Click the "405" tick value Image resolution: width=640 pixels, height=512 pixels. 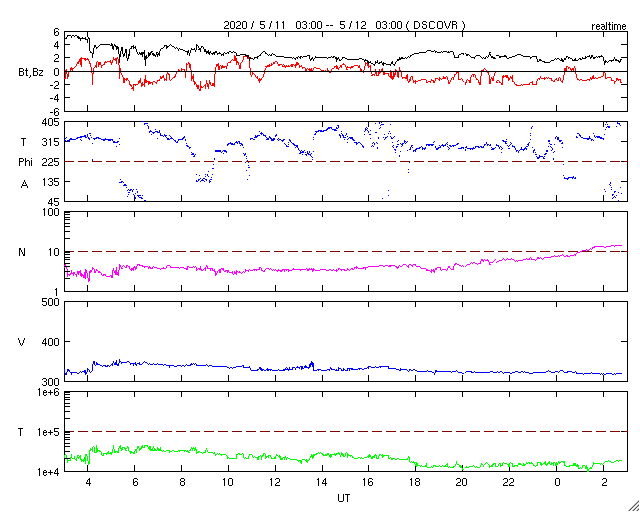pyautogui.click(x=51, y=122)
